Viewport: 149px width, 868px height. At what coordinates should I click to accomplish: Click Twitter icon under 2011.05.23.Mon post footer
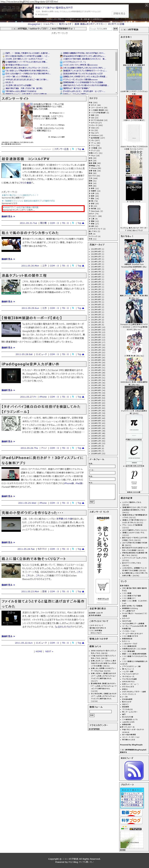click(x=73, y=591)
